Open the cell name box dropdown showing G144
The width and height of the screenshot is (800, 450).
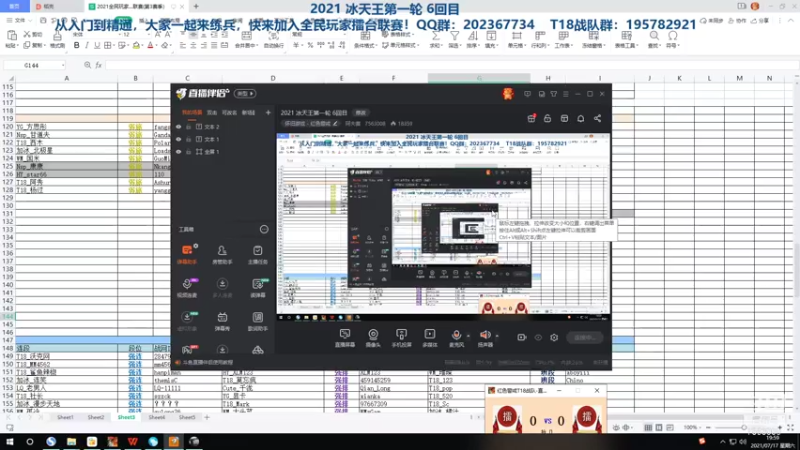click(63, 65)
